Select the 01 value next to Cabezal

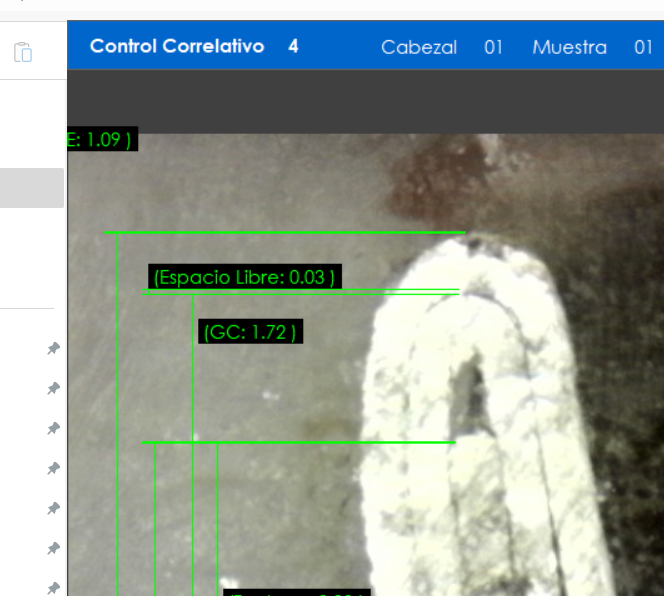point(493,47)
